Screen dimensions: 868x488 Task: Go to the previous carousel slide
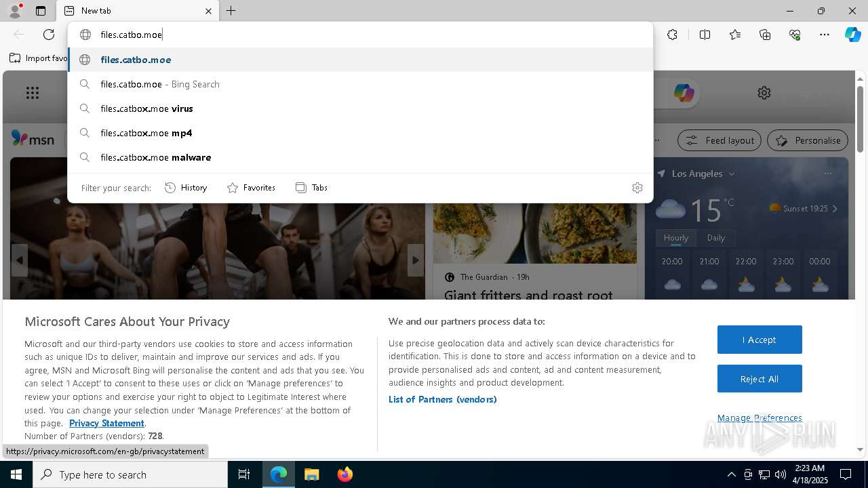[20, 260]
